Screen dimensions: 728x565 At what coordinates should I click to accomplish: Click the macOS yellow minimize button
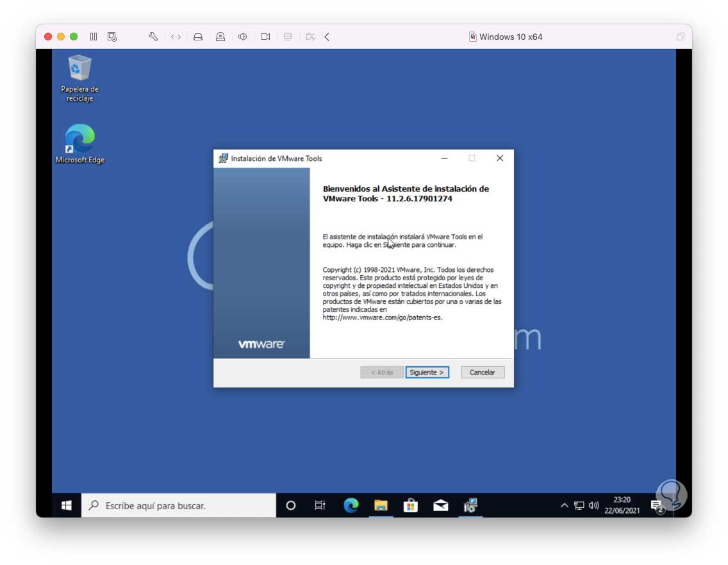(x=60, y=37)
